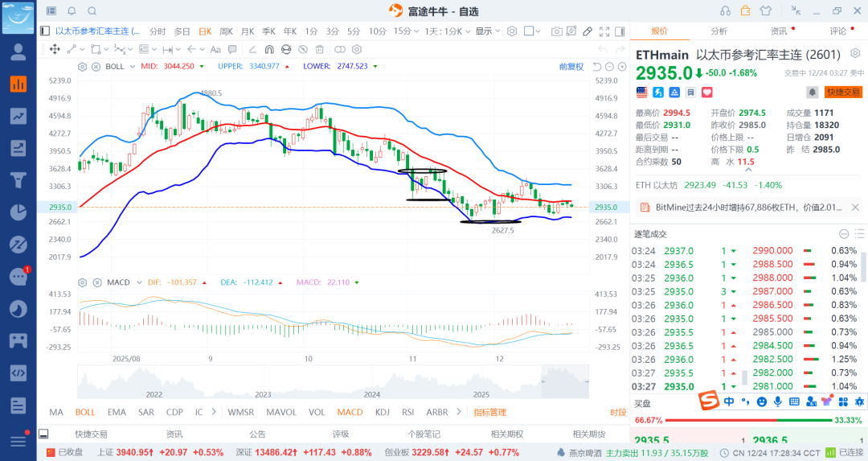
Task: Select the pencil drawing tool icon
Action: (x=588, y=31)
